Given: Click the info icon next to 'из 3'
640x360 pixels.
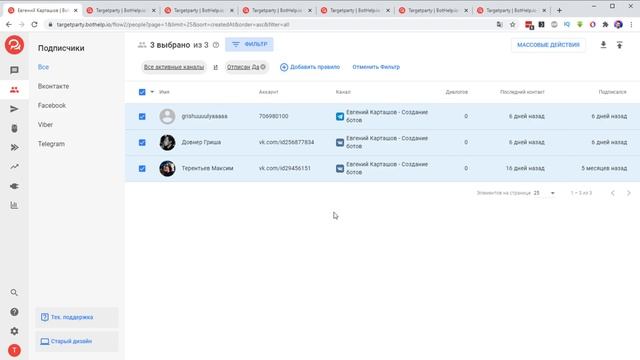Looking at the screenshot, I should (x=216, y=45).
